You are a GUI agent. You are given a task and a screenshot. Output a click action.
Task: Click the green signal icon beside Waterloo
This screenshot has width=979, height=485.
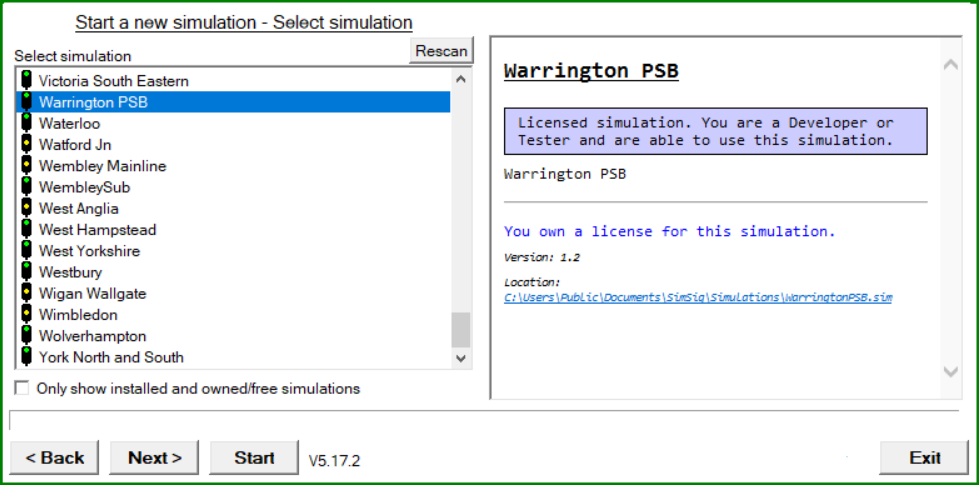26,123
